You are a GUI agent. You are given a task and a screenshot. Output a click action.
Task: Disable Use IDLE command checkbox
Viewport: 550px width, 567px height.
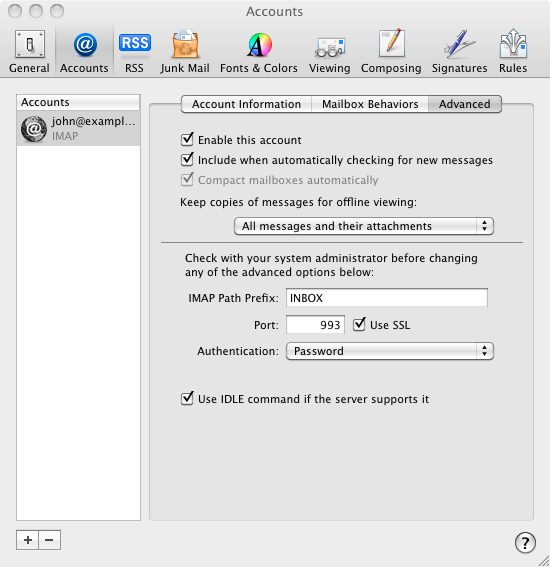pos(187,398)
